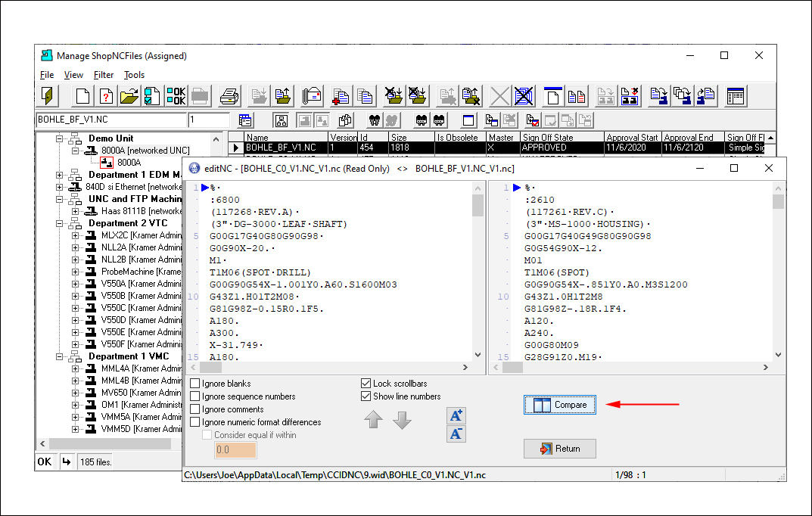This screenshot has width=812, height=516.
Task: Enable Ignore comments checkbox
Action: tap(195, 409)
